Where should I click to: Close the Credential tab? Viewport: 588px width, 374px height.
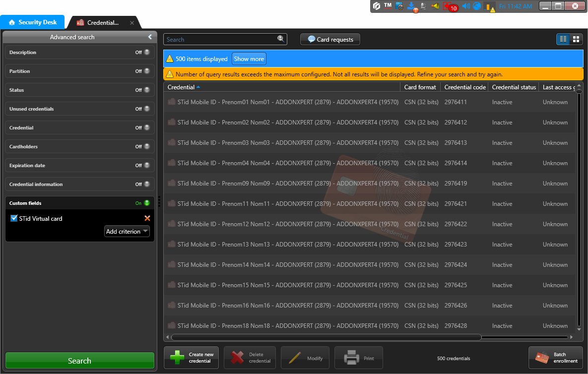tap(132, 23)
